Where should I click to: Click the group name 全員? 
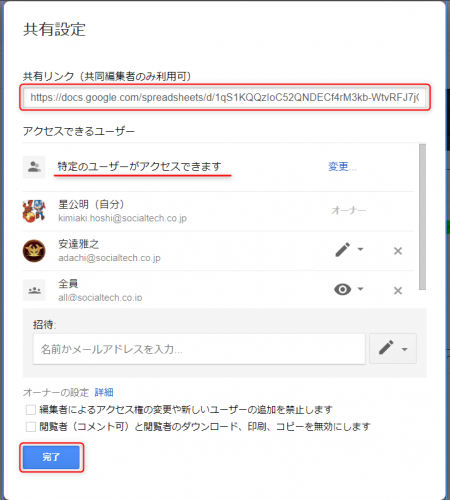click(68, 284)
